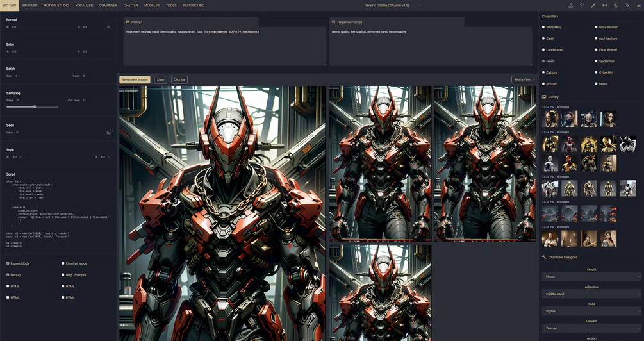Select the Bible Woman character
Viewport: 644px width, 341px height.
tap(606, 27)
